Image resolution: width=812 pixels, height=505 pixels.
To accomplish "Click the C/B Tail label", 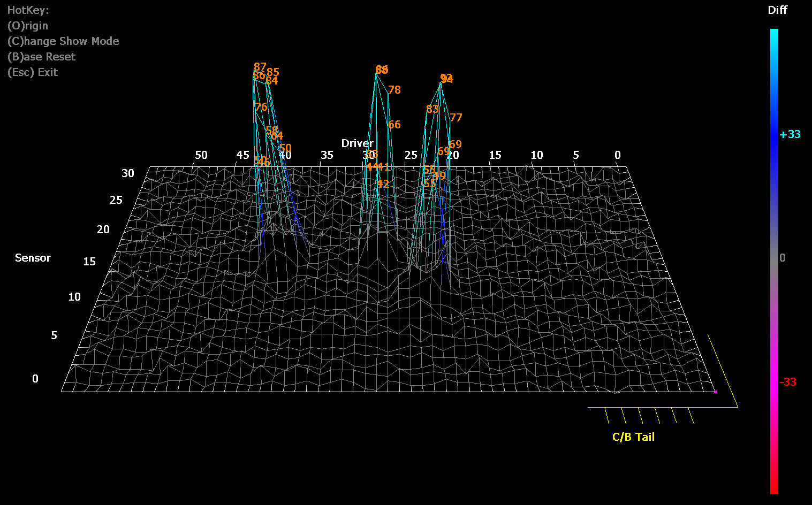I will (634, 437).
